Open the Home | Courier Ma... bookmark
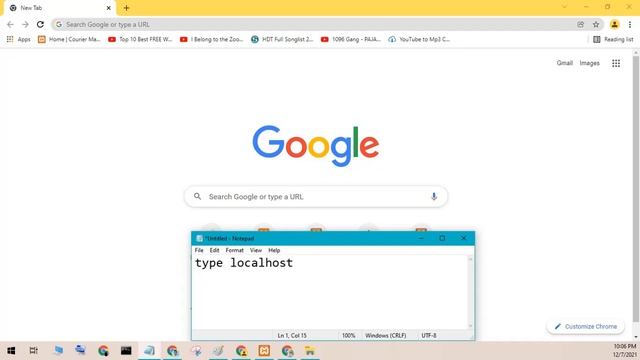Viewport: 640px width, 360px height. tap(69, 39)
